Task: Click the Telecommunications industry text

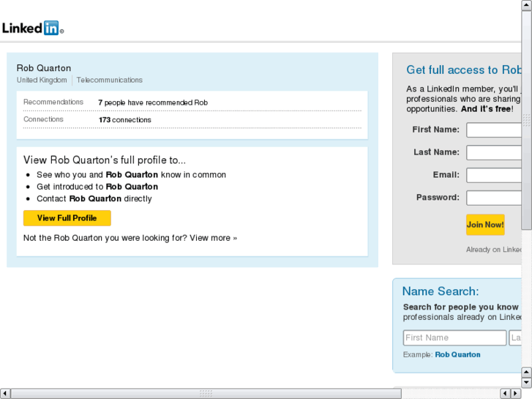Action: pyautogui.click(x=109, y=80)
